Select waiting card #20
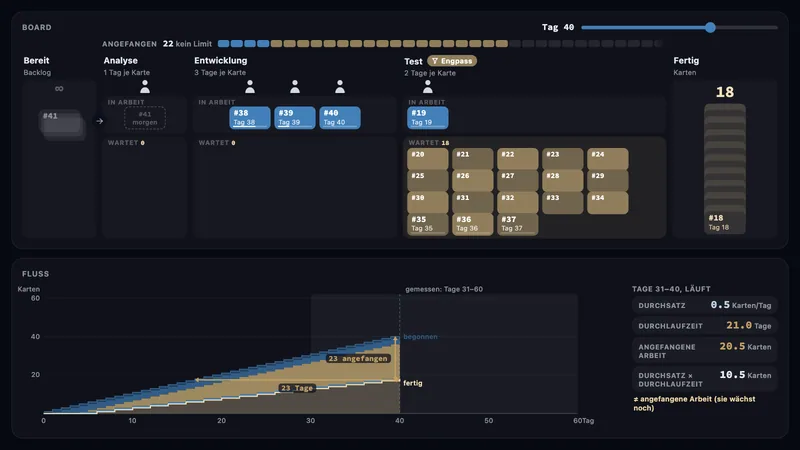Viewport: 800px width, 450px height. pyautogui.click(x=428, y=159)
